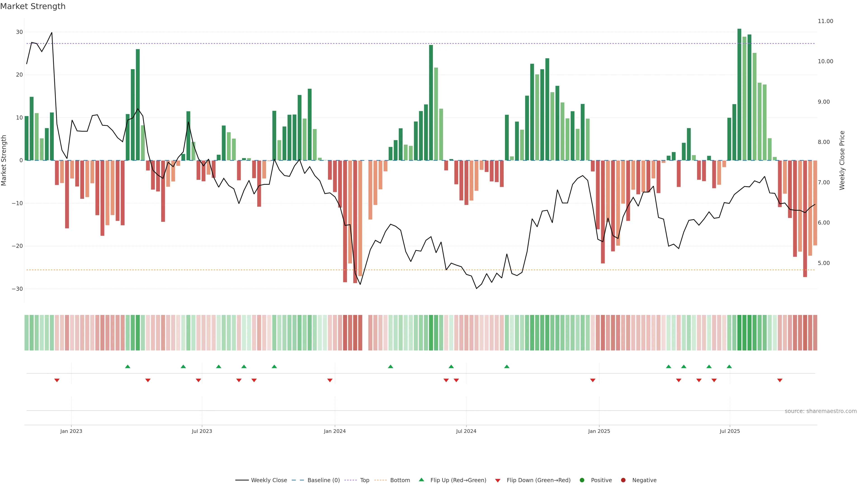This screenshot has height=488, width=868.
Task: Click the Positive green circle legend icon
Action: (582, 480)
